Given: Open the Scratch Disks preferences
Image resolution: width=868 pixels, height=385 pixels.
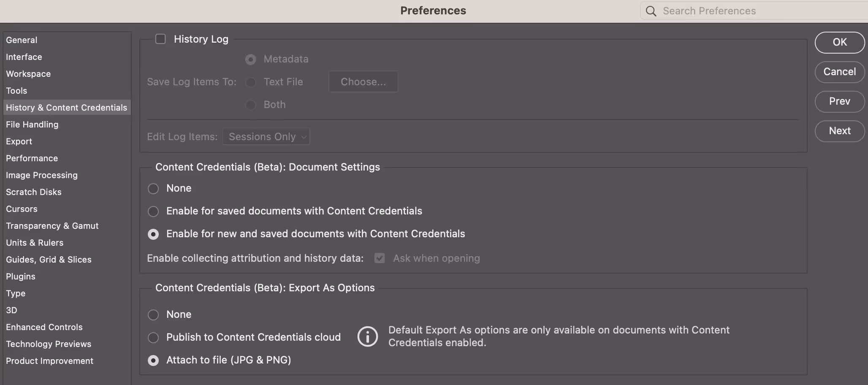Looking at the screenshot, I should tap(34, 192).
